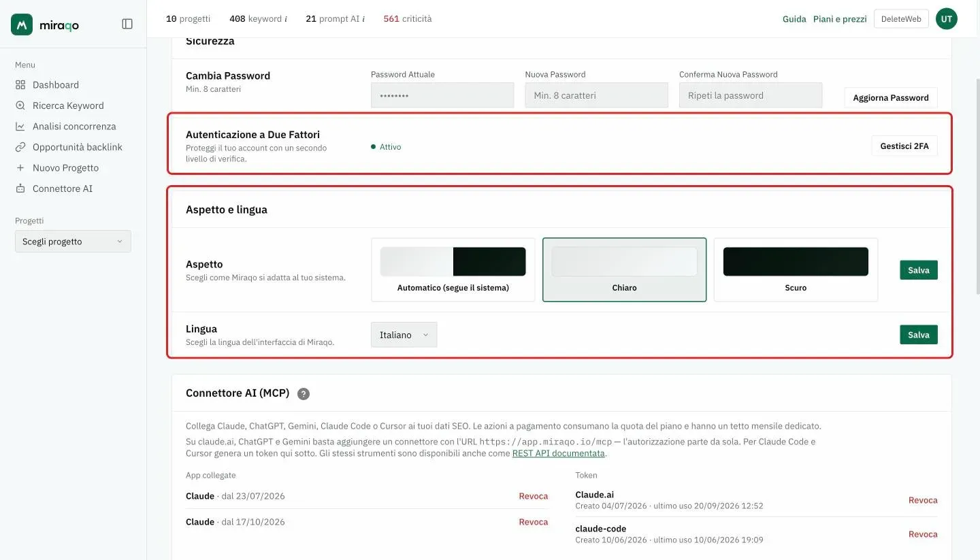The width and height of the screenshot is (980, 560).
Task: Click the info icon beside keyword count
Action: 285,19
